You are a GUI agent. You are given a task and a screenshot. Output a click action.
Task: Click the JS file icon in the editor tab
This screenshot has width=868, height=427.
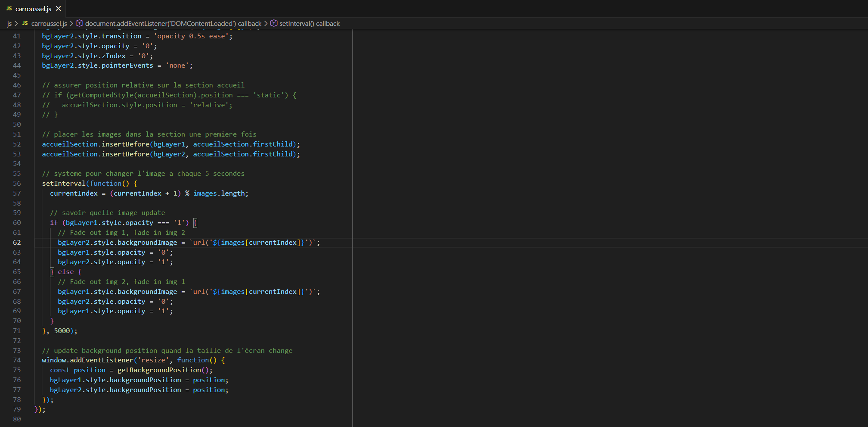click(x=9, y=9)
